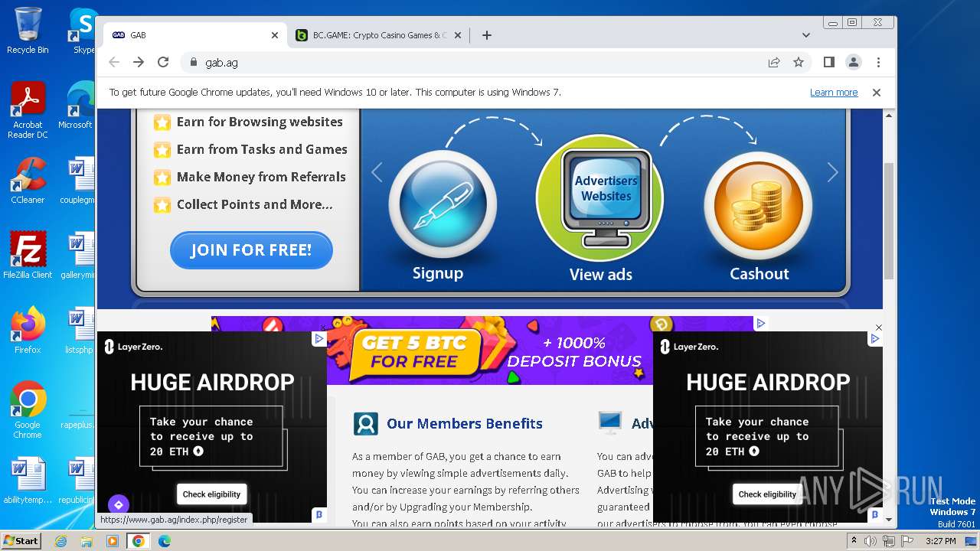Screen dimensions: 980x551
Task: Select abilitytemp Word document on desktop
Action: point(28,480)
